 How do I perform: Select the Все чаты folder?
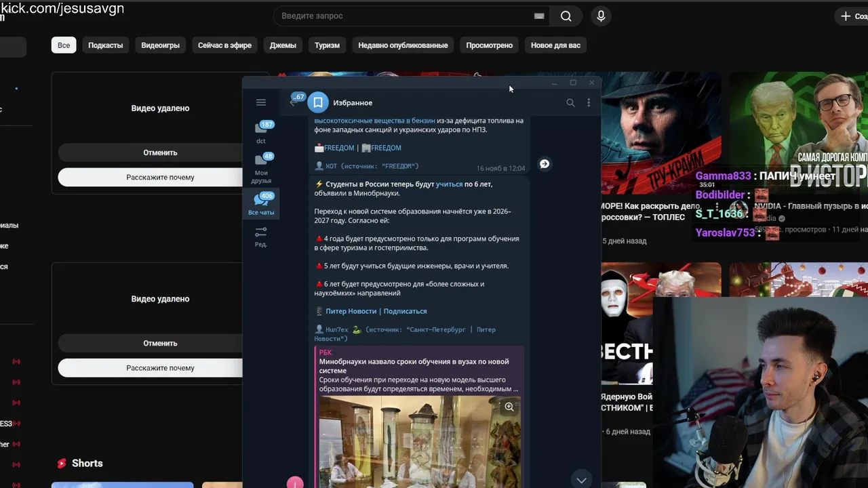[261, 203]
